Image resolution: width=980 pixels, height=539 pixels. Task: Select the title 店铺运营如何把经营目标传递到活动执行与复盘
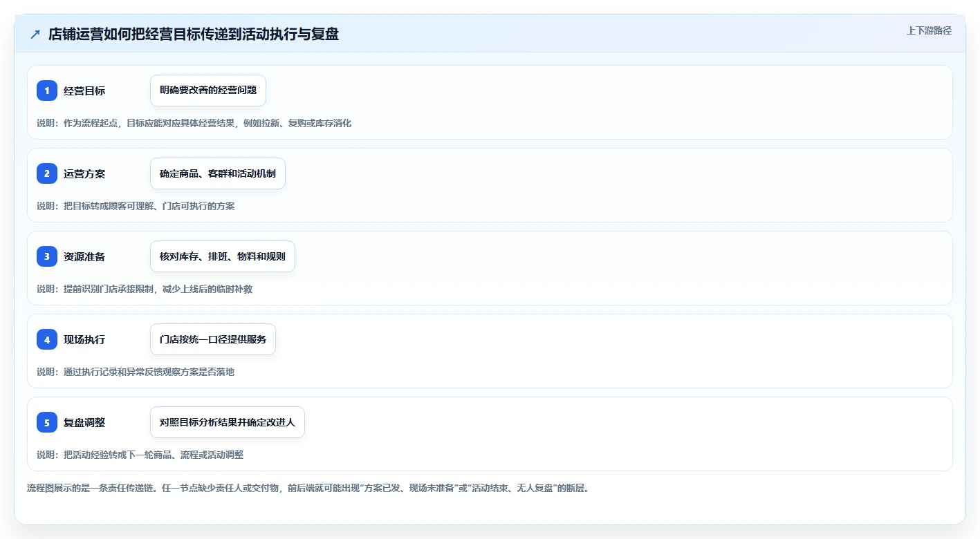tap(194, 34)
